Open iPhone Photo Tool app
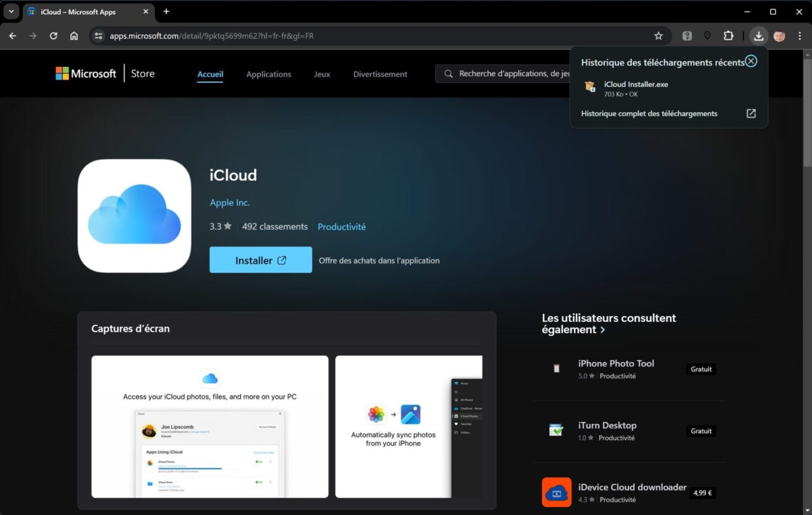812x515 pixels. coord(616,363)
